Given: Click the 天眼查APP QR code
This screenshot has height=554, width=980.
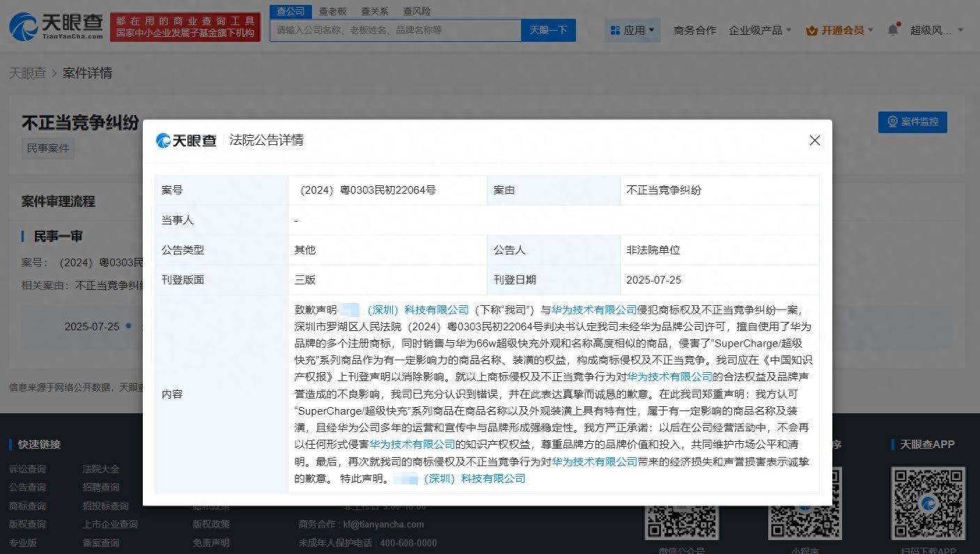Looking at the screenshot, I should pos(928,503).
